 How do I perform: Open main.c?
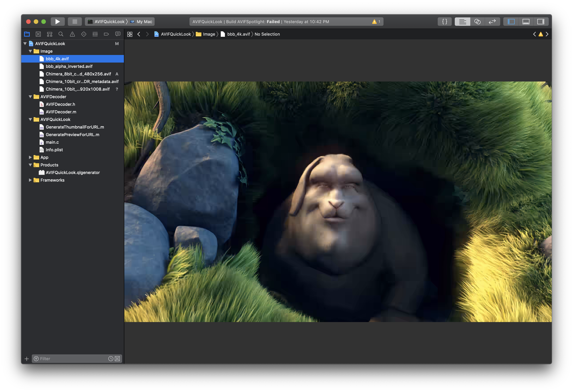(73, 142)
